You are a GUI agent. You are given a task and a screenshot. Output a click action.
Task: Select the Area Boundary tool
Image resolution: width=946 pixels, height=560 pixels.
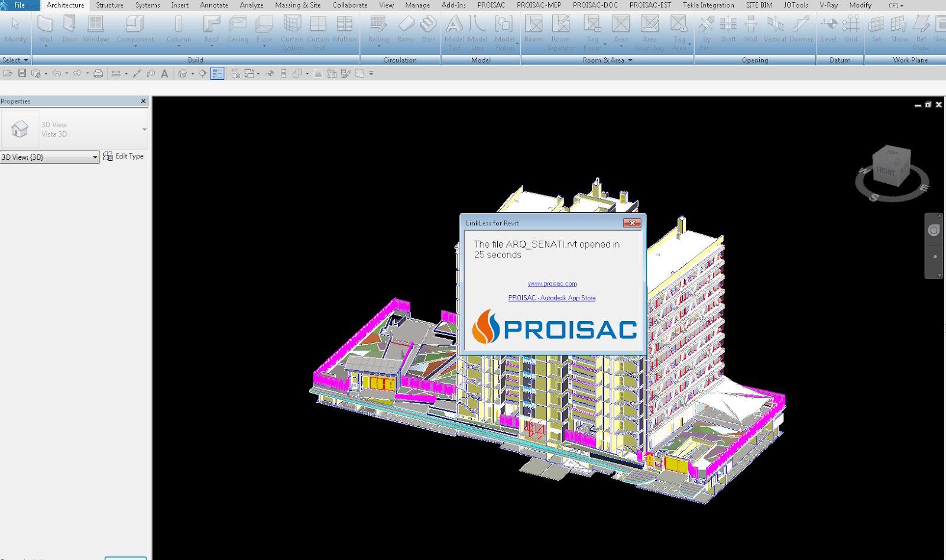pyautogui.click(x=649, y=33)
